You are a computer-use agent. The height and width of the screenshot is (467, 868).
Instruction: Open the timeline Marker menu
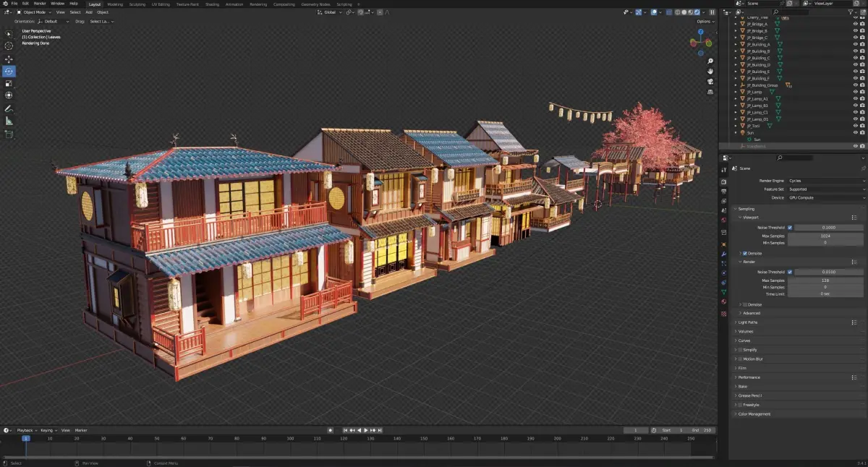[81, 430]
